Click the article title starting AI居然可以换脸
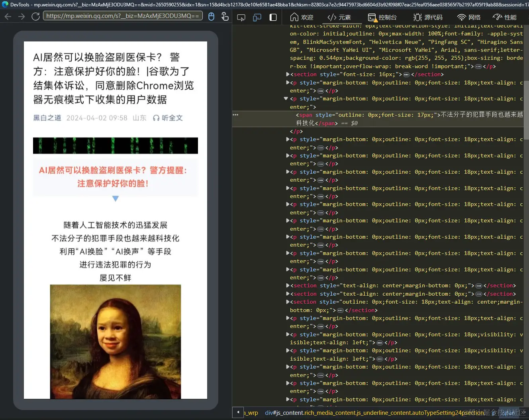 pyautogui.click(x=114, y=79)
